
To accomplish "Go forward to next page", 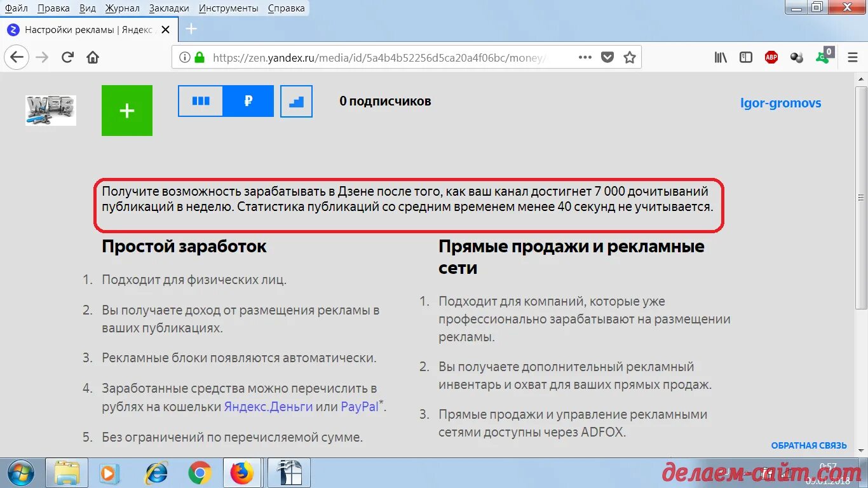I will (42, 57).
